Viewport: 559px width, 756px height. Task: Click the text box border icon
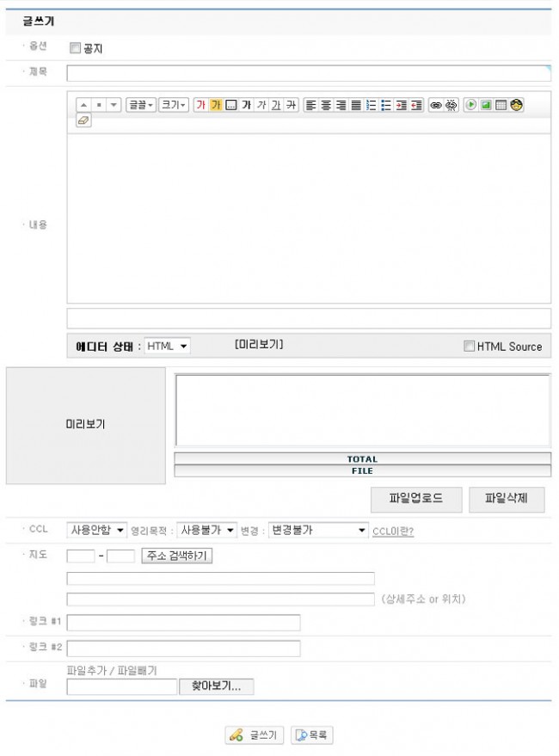(231, 105)
